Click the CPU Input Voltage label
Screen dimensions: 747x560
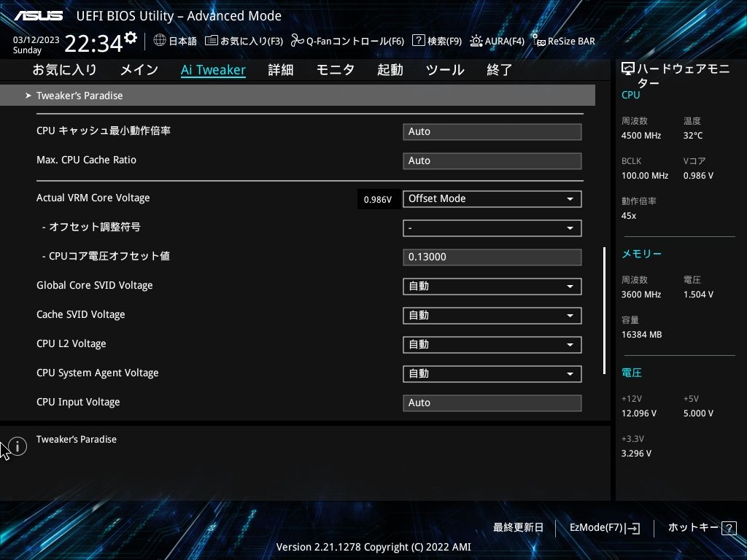(x=78, y=402)
